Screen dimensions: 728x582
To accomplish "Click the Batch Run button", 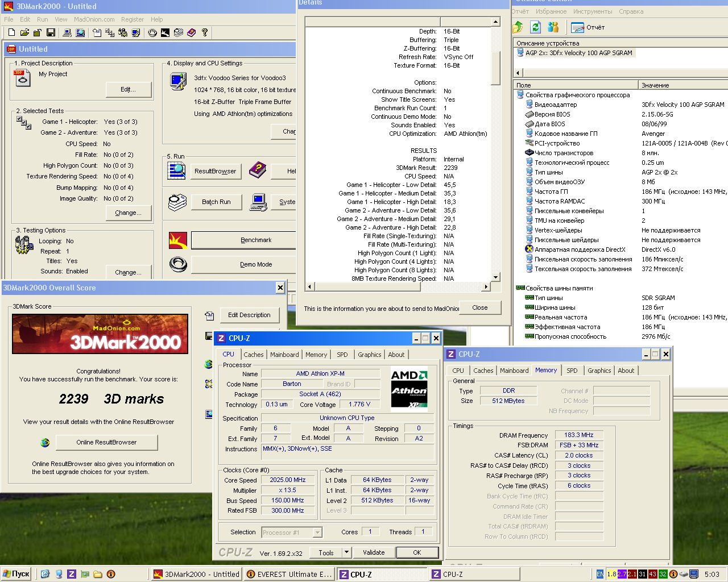I will click(216, 202).
